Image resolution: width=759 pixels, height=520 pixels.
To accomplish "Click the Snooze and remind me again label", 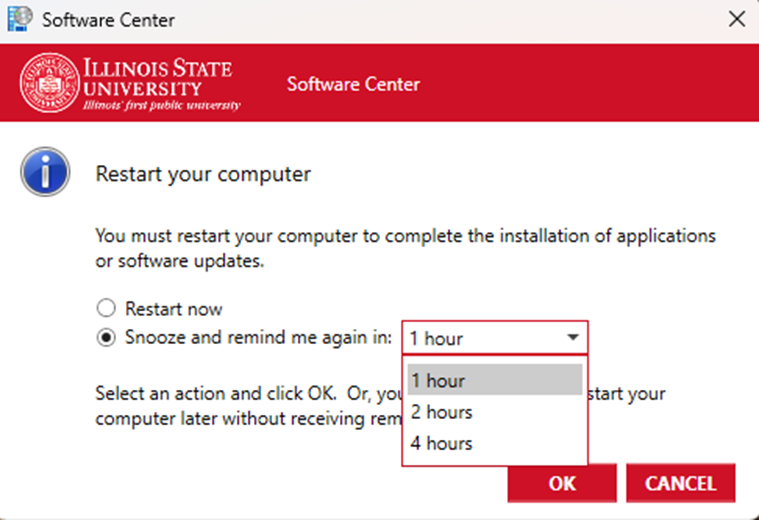I will coord(258,338).
